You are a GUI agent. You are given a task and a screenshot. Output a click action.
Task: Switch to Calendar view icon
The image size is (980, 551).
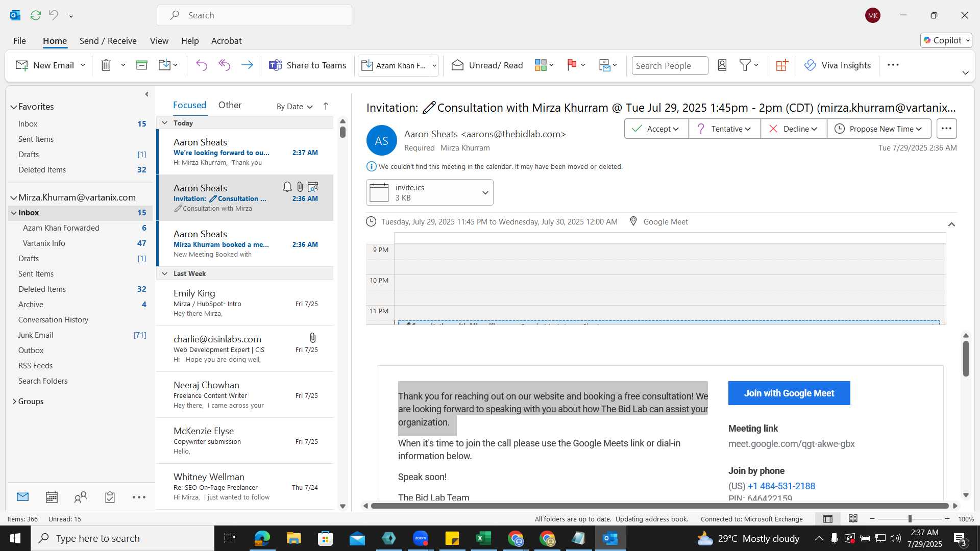pos(52,497)
